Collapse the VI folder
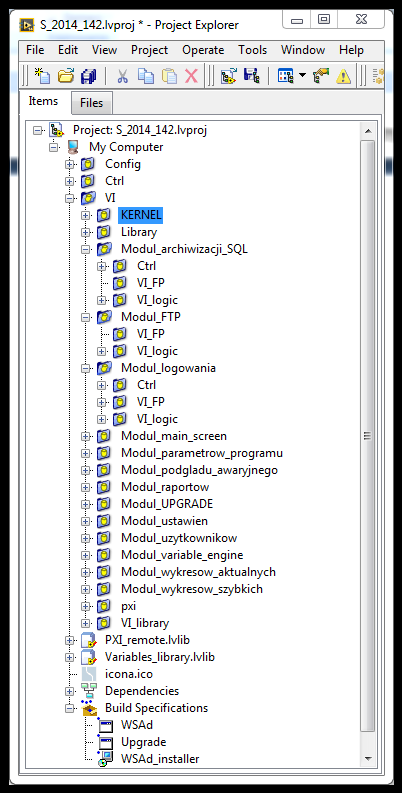This screenshot has height=793, width=402. click(69, 198)
